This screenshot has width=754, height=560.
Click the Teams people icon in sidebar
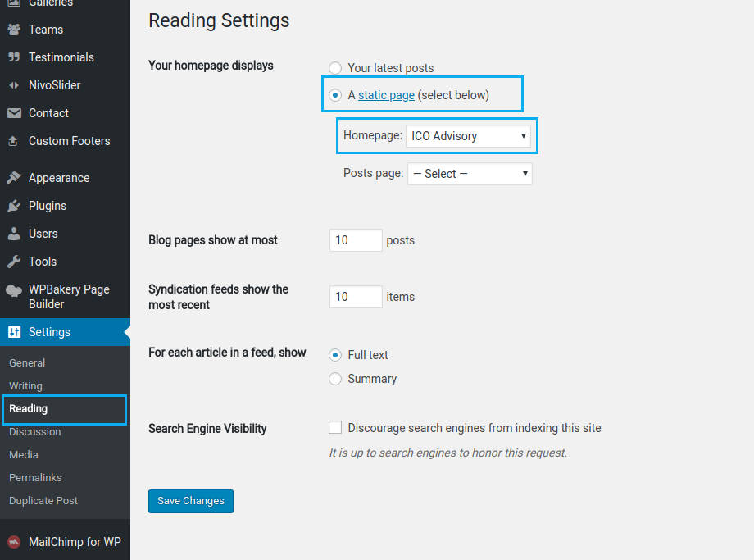14,30
